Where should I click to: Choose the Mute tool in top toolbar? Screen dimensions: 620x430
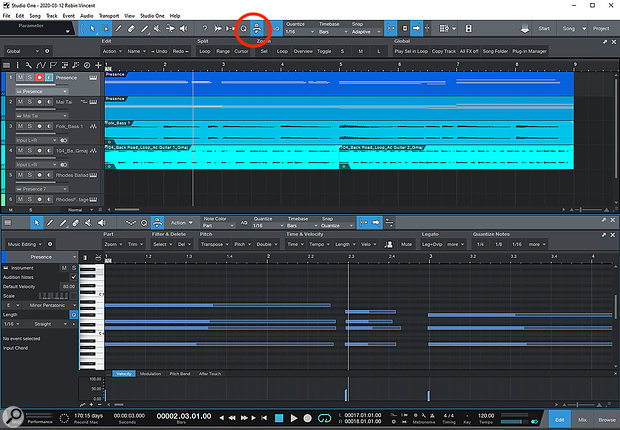[157, 28]
